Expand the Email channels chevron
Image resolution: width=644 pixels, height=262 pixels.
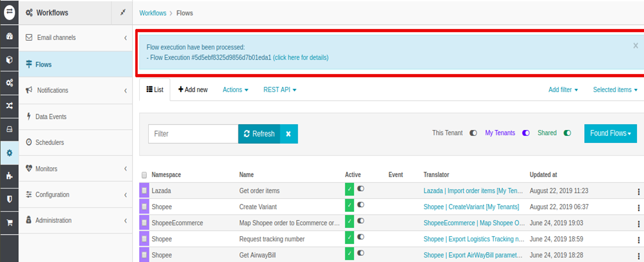coord(126,38)
